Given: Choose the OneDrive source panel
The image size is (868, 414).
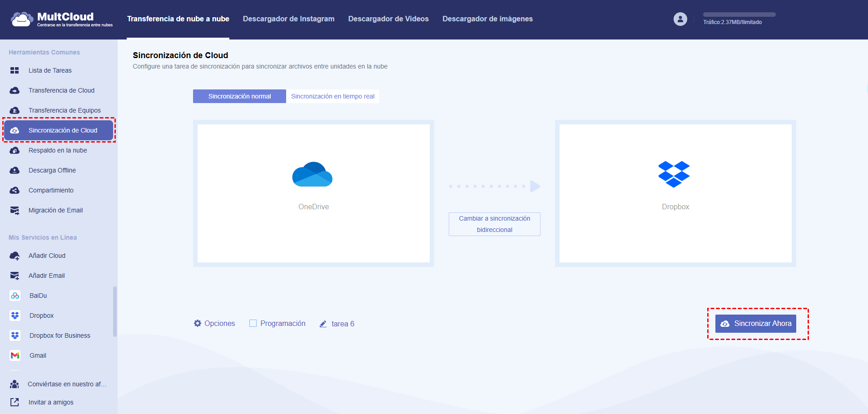Looking at the screenshot, I should 313,193.
